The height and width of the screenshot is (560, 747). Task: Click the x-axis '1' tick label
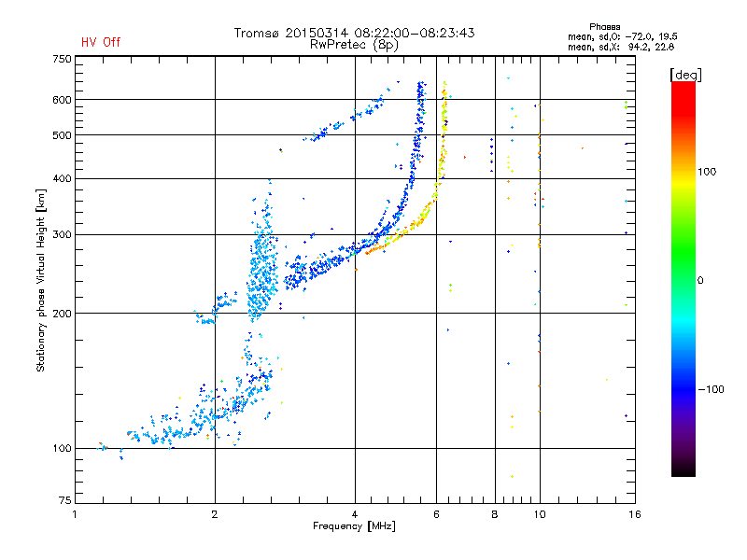coord(75,514)
